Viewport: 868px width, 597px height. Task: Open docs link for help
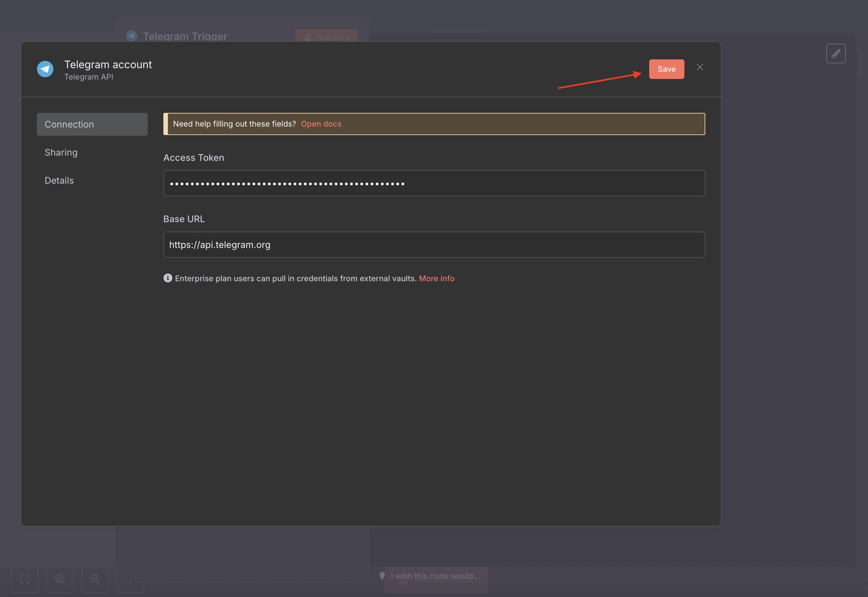click(321, 124)
